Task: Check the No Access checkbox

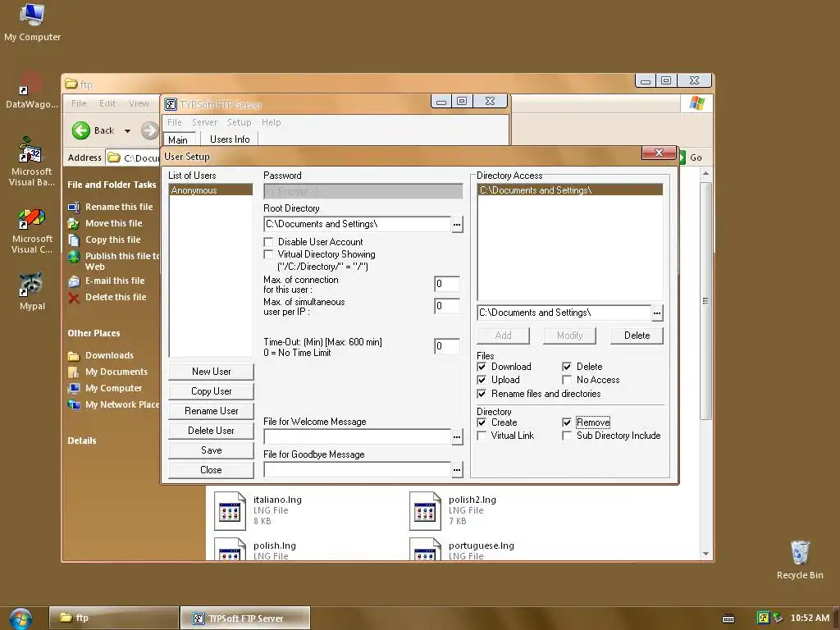Action: tap(567, 380)
